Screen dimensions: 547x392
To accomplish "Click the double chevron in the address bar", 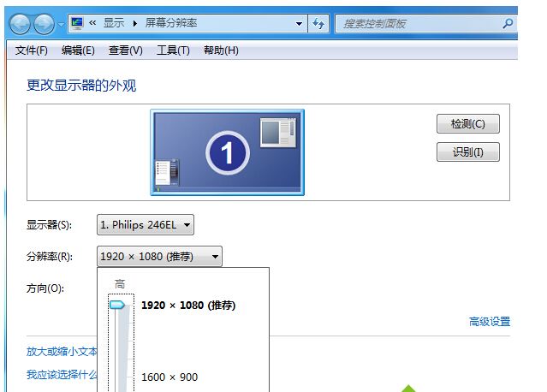I will [x=92, y=23].
